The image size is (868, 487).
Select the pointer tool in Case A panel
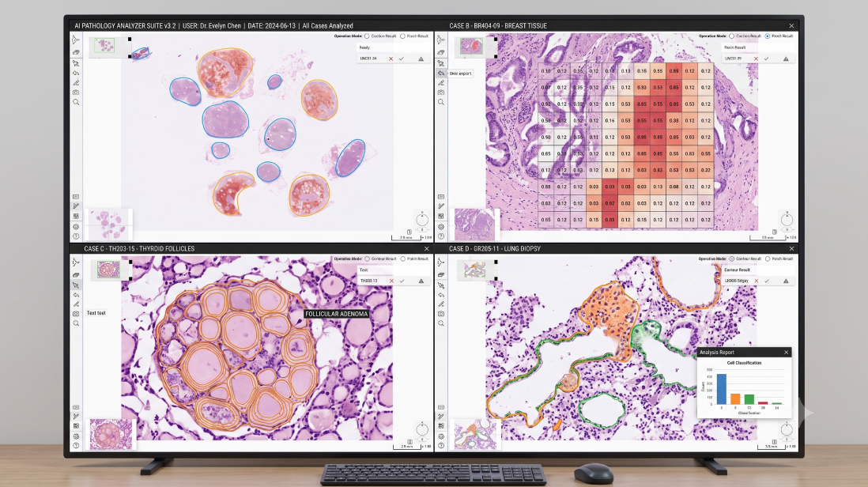(76, 40)
